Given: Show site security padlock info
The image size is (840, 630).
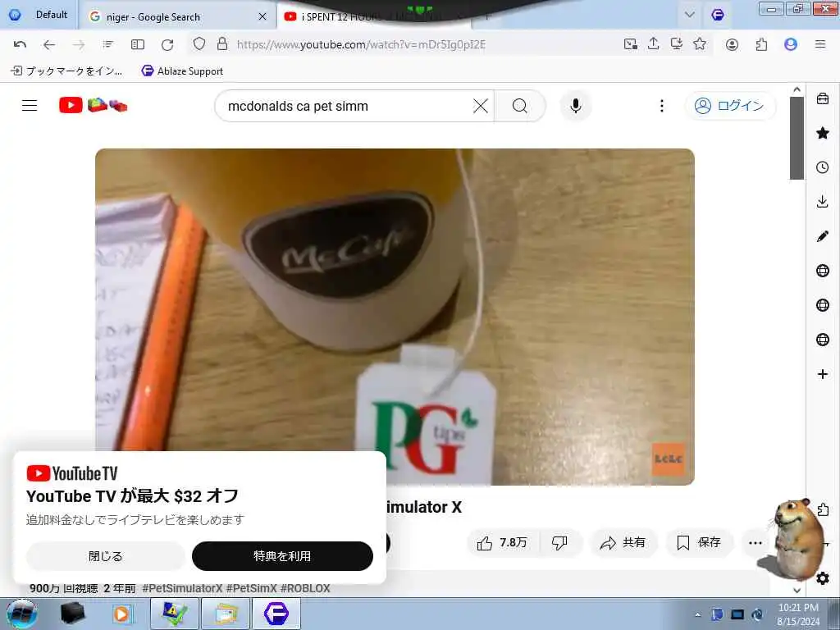Looking at the screenshot, I should point(222,44).
